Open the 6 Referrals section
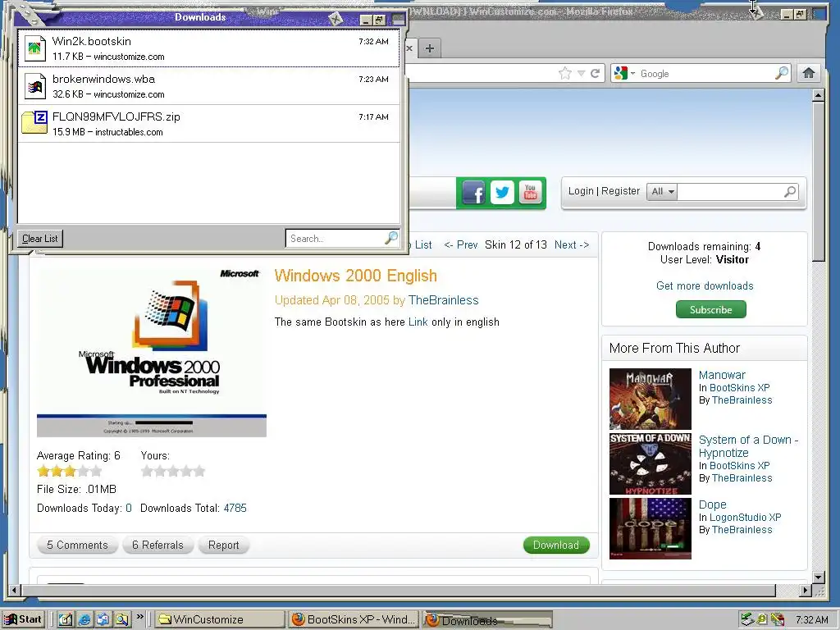This screenshot has width=840, height=630. point(157,545)
